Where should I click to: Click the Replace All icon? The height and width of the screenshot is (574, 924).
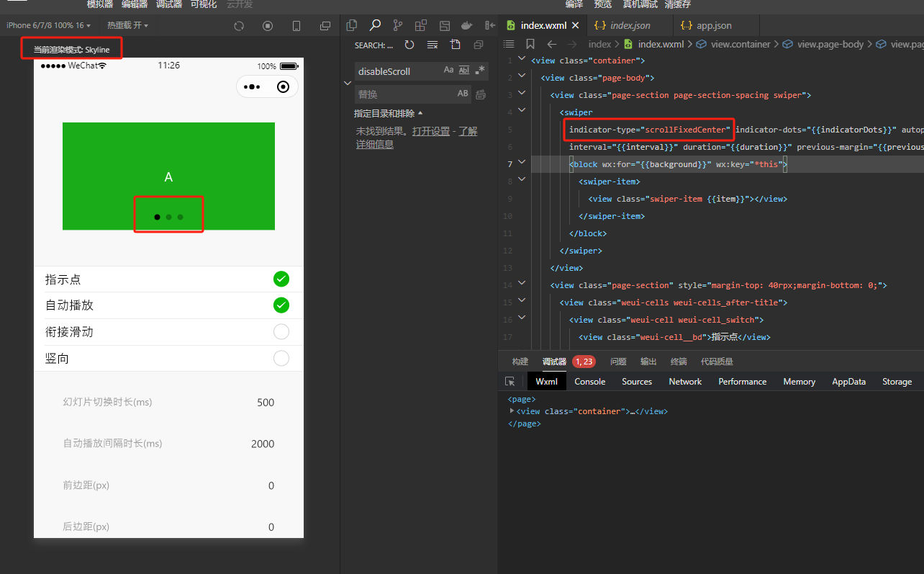(x=481, y=94)
